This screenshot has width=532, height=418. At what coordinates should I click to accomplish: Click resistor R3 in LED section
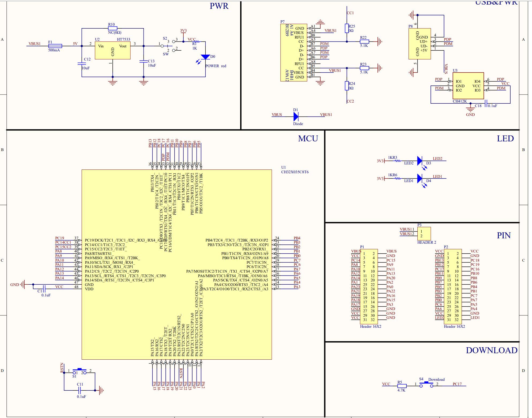(x=398, y=161)
